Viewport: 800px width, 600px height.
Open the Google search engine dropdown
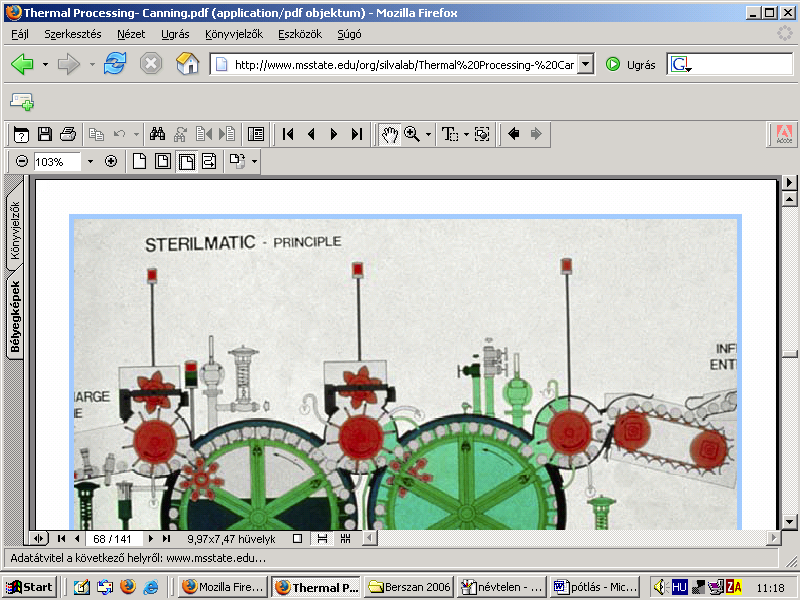(x=681, y=65)
